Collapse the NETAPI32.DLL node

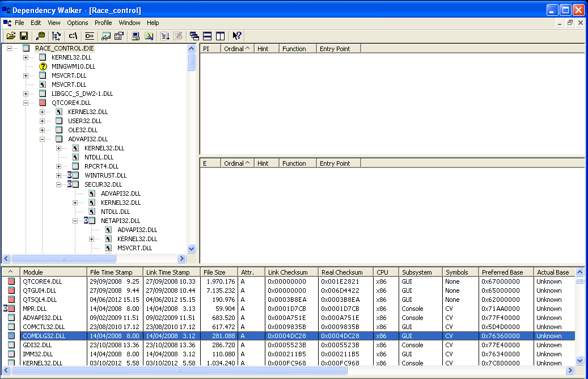(75, 221)
